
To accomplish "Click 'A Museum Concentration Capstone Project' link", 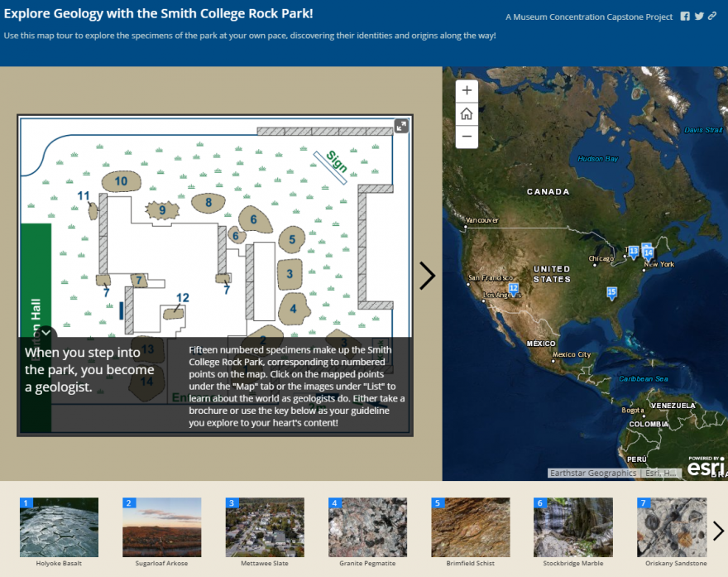I will (589, 17).
